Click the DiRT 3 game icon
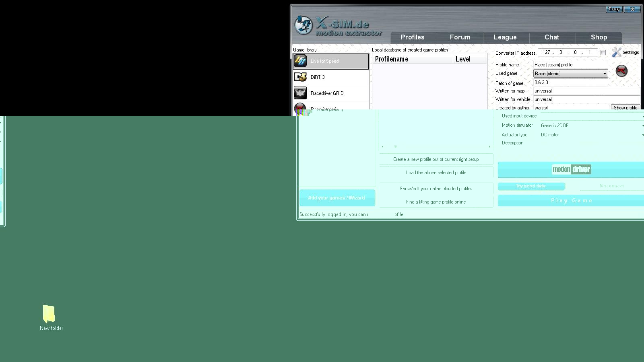This screenshot has width=644, height=362. (x=300, y=77)
